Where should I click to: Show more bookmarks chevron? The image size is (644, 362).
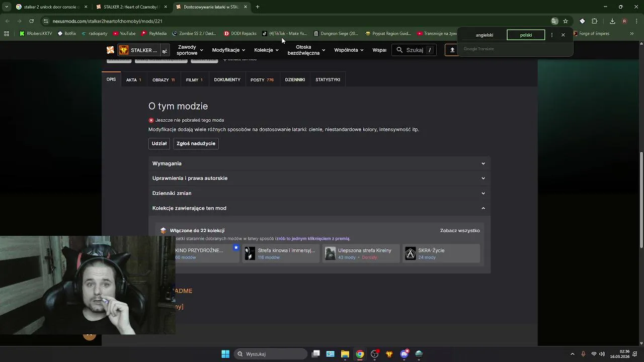(632, 34)
